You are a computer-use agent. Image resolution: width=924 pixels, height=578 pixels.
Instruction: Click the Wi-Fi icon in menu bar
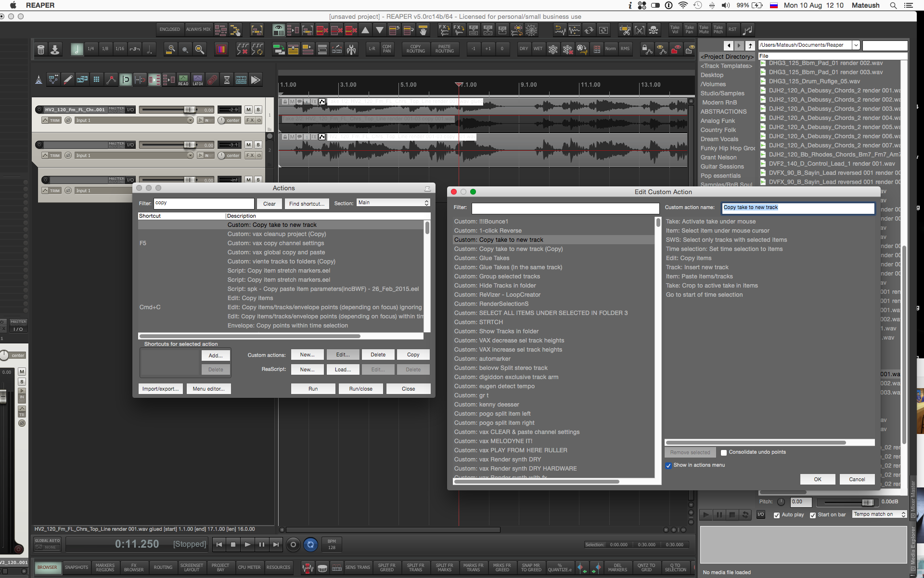(683, 5)
